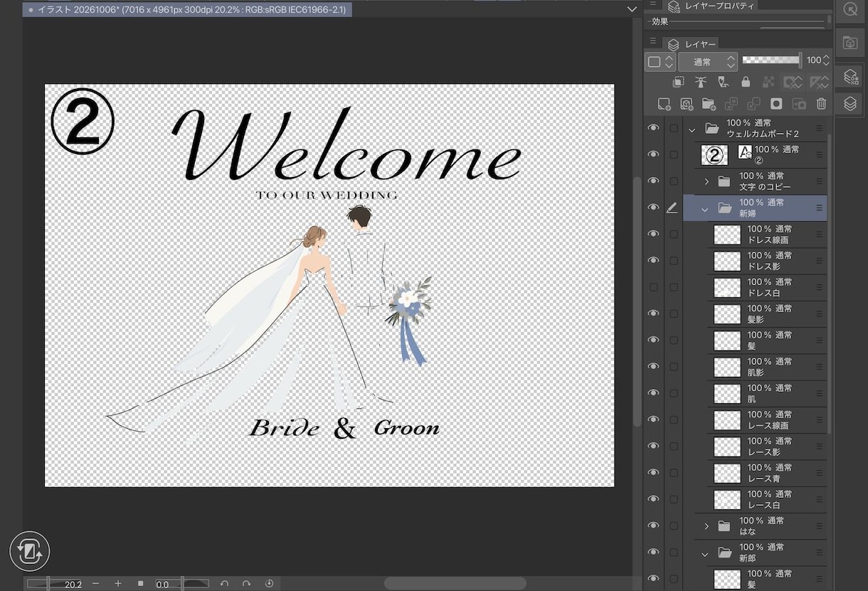Click the Create Layer Mask icon
The width and height of the screenshot is (868, 591).
tap(776, 104)
